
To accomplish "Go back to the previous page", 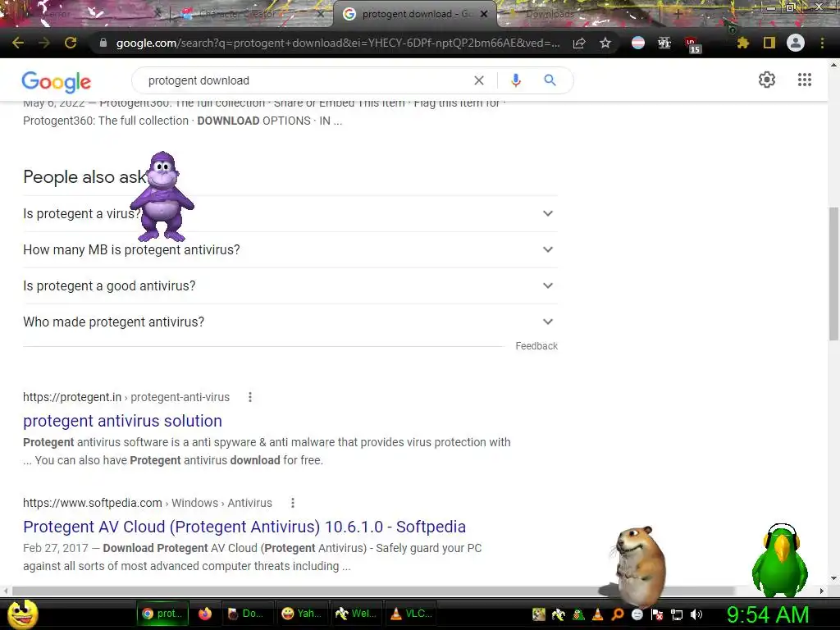I will coord(18,43).
